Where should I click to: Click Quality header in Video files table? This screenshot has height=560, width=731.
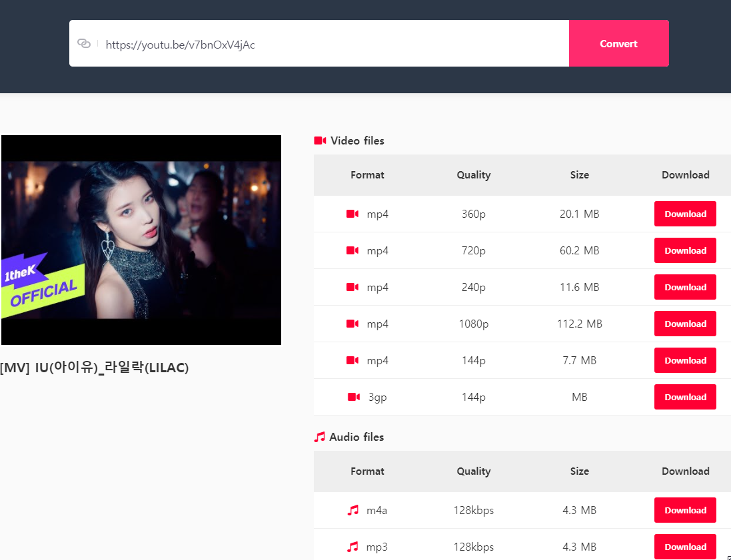pyautogui.click(x=474, y=175)
